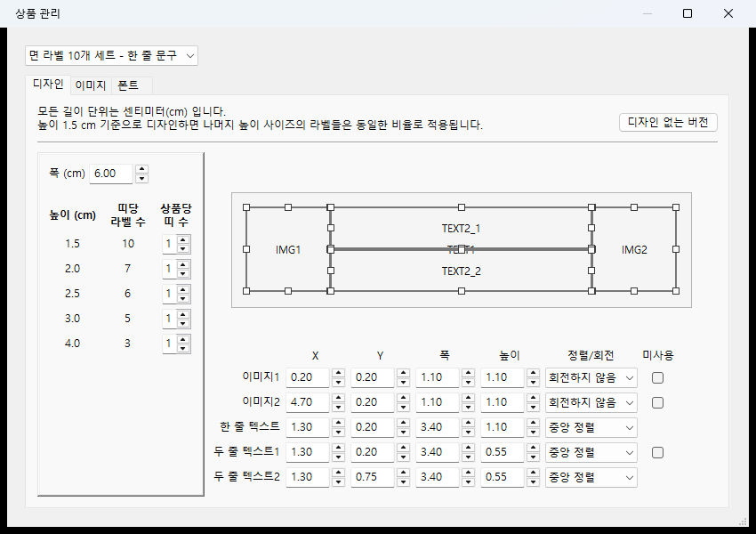Viewport: 756px width, 534px height.
Task: Increase 이미지1 폭 value
Action: 468,374
